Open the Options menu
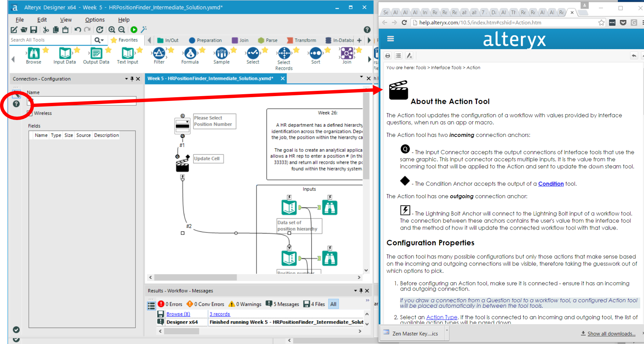The height and width of the screenshot is (344, 644). [x=95, y=19]
